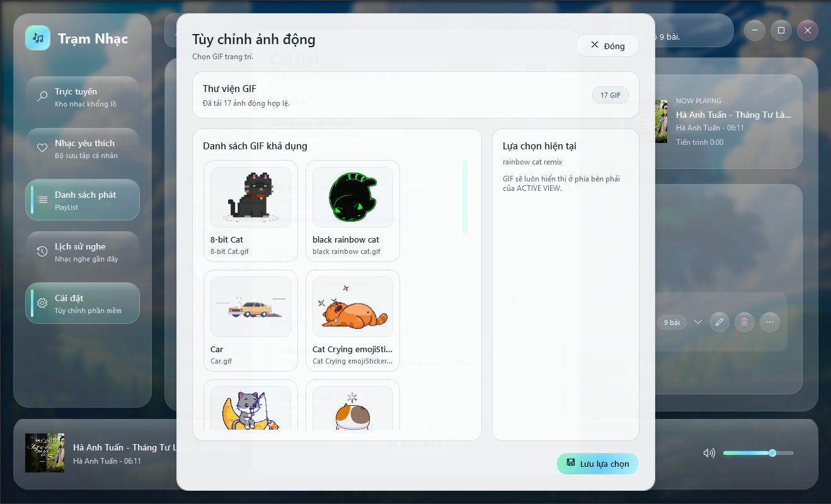Select the 8-bit Cat GIF thumbnail

251,210
